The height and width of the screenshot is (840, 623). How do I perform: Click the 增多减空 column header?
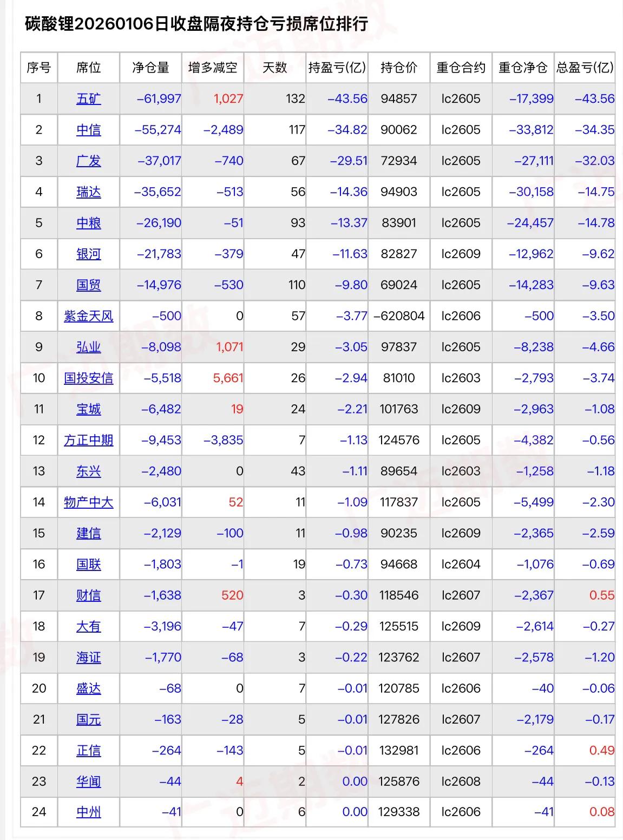(x=213, y=68)
